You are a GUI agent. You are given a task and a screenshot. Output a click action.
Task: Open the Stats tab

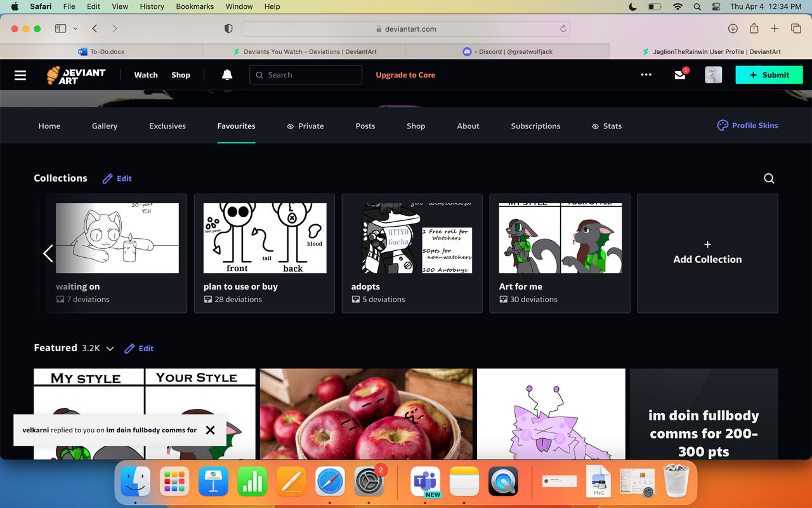[606, 126]
